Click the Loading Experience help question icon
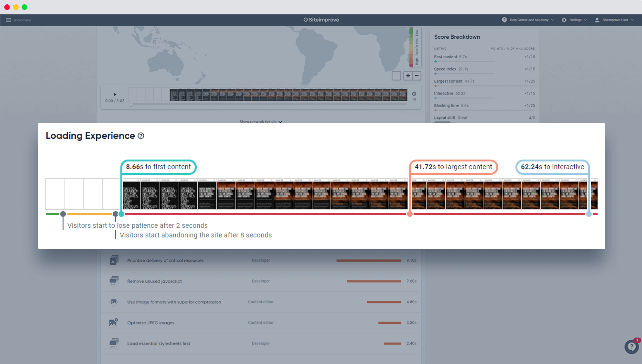This screenshot has height=364, width=642. point(141,136)
